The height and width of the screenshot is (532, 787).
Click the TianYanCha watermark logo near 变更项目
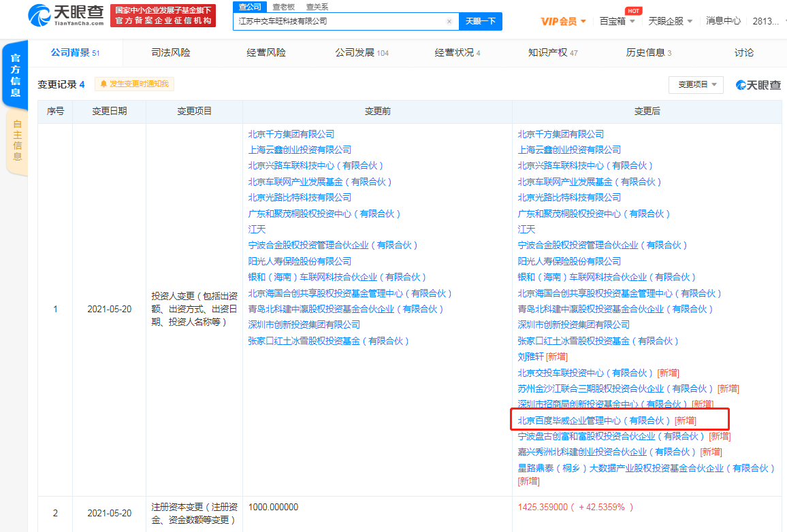coord(758,84)
